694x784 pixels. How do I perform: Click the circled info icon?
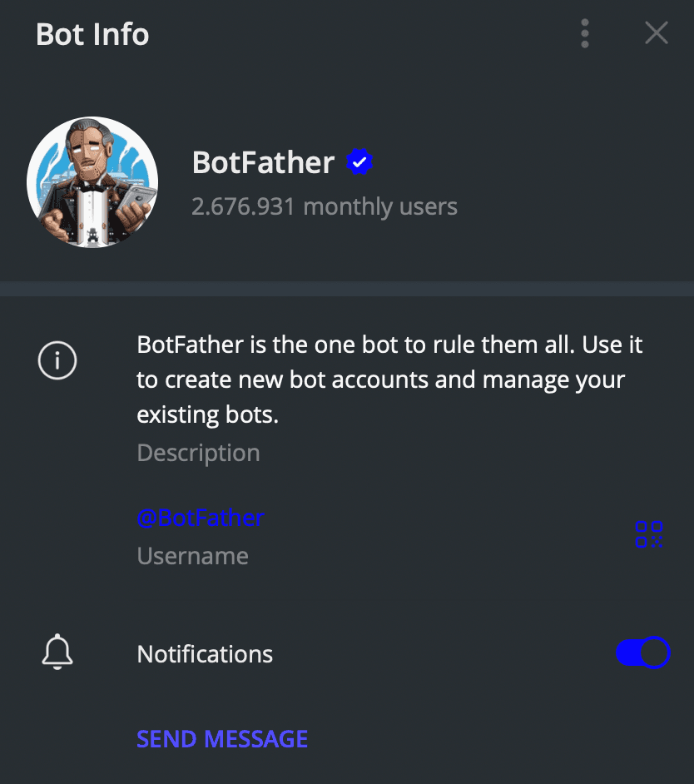pyautogui.click(x=57, y=361)
